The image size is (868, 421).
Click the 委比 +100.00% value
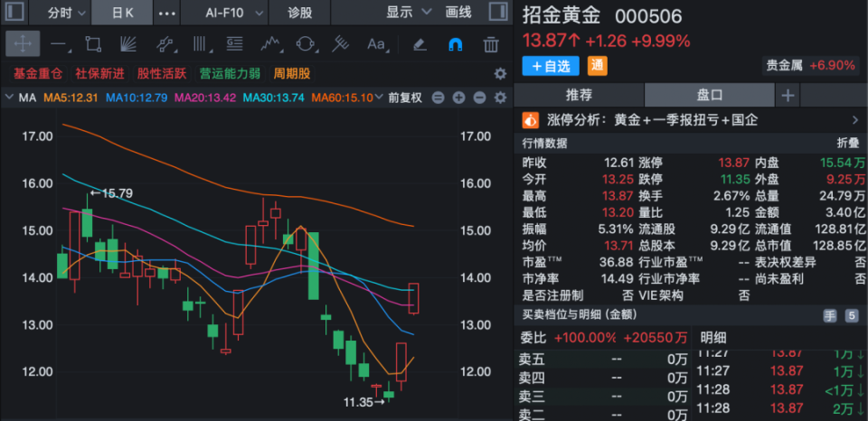585,338
